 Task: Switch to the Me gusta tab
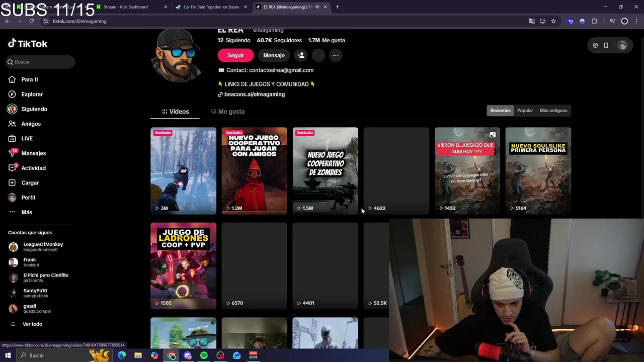click(227, 112)
